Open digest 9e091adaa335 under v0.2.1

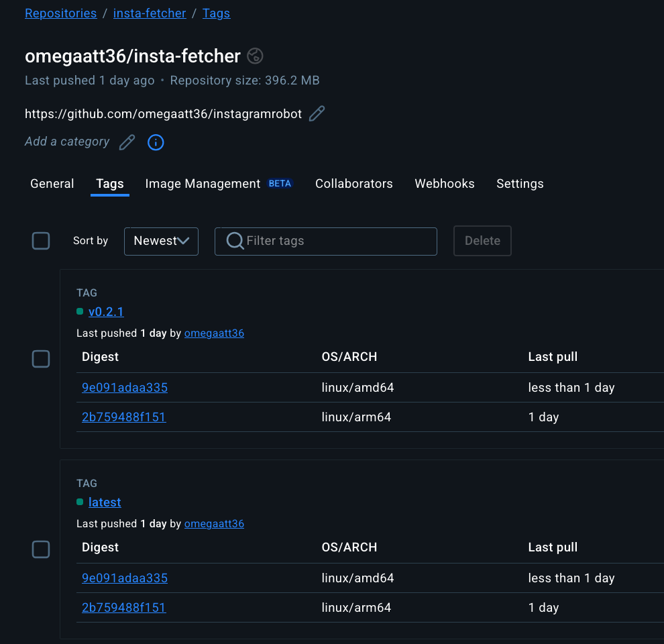[125, 388]
